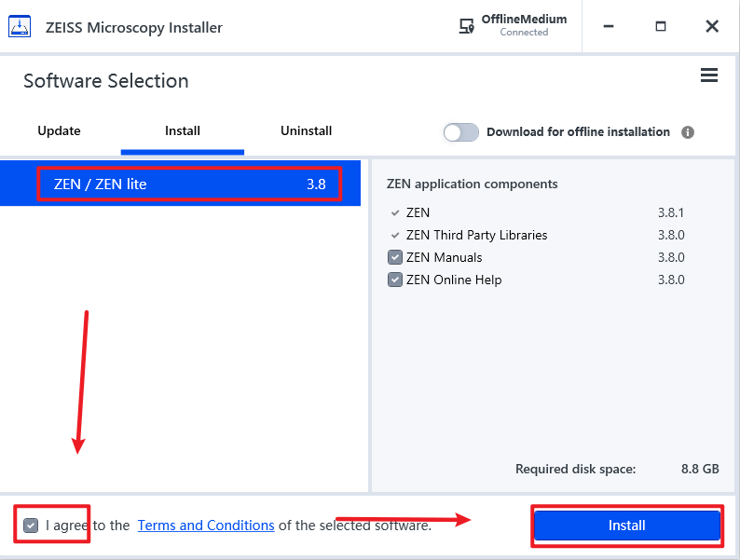Uncheck the ZEN Online Help checkbox
This screenshot has width=740, height=560.
click(x=395, y=280)
